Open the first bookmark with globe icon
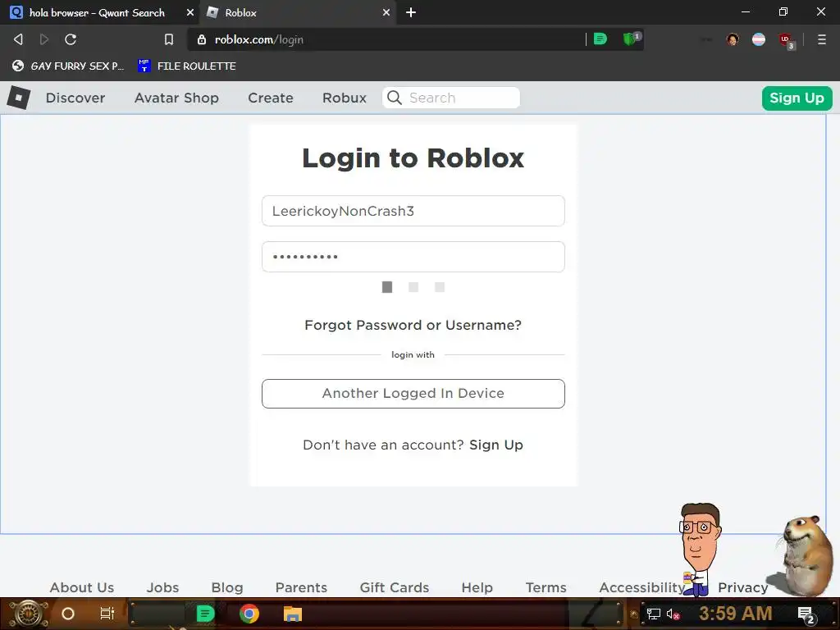The height and width of the screenshot is (630, 840). [x=68, y=66]
